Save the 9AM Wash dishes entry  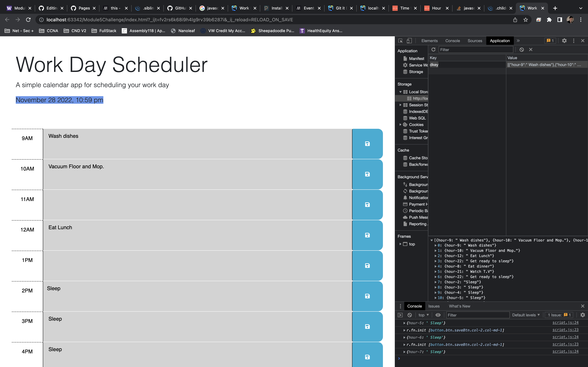click(367, 144)
